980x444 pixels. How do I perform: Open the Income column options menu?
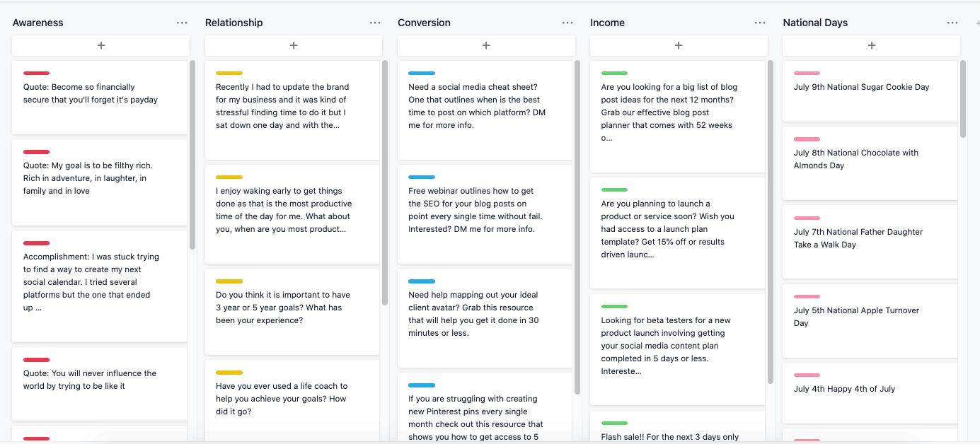coord(760,23)
